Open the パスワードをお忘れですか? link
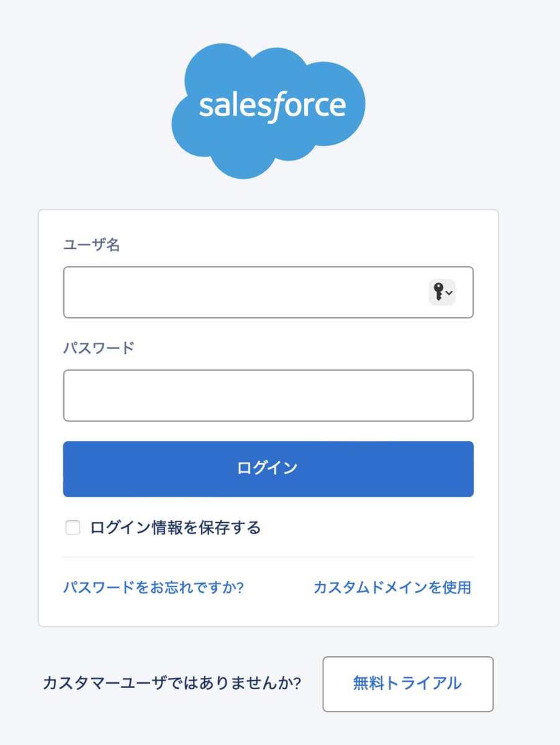The height and width of the screenshot is (745, 560). (153, 587)
